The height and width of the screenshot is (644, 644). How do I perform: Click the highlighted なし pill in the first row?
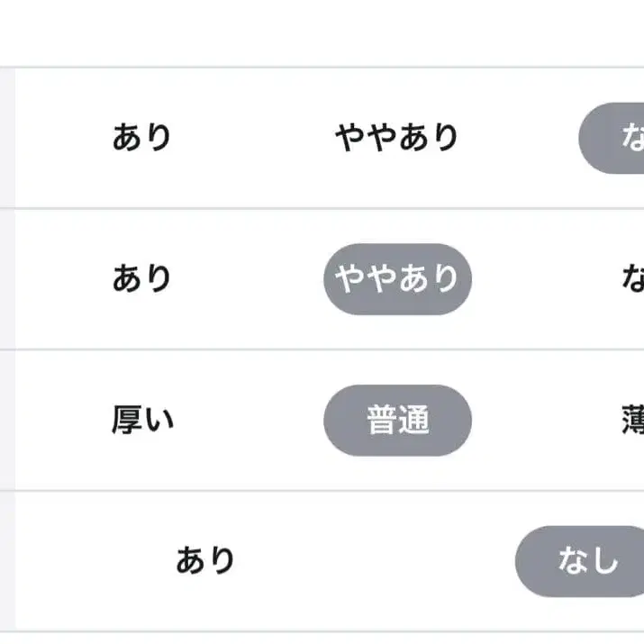[x=617, y=138]
